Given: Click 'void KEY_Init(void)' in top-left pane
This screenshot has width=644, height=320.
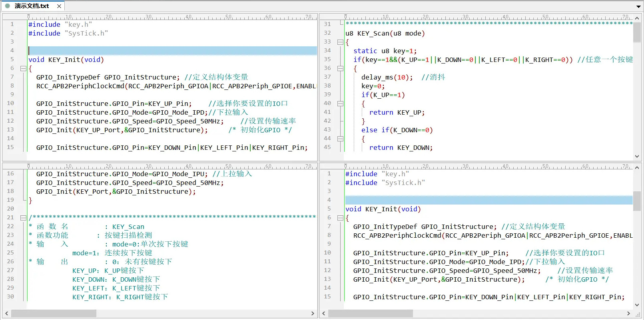Looking at the screenshot, I should coord(66,60).
